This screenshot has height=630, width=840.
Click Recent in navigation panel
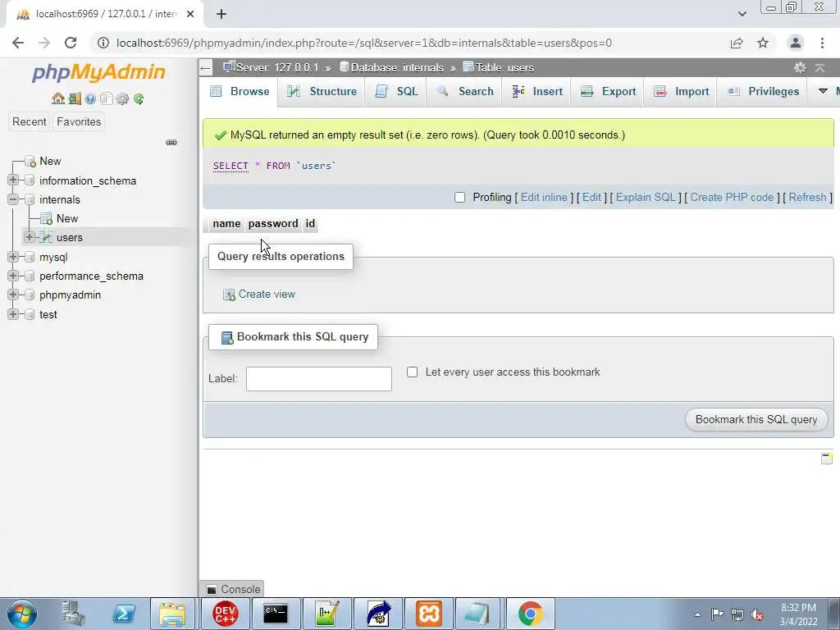(x=29, y=121)
